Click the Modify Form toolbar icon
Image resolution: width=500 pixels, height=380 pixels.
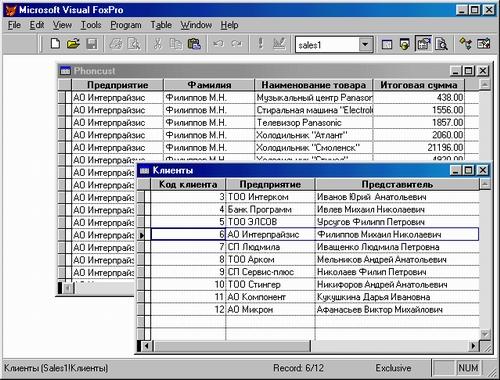279,44
